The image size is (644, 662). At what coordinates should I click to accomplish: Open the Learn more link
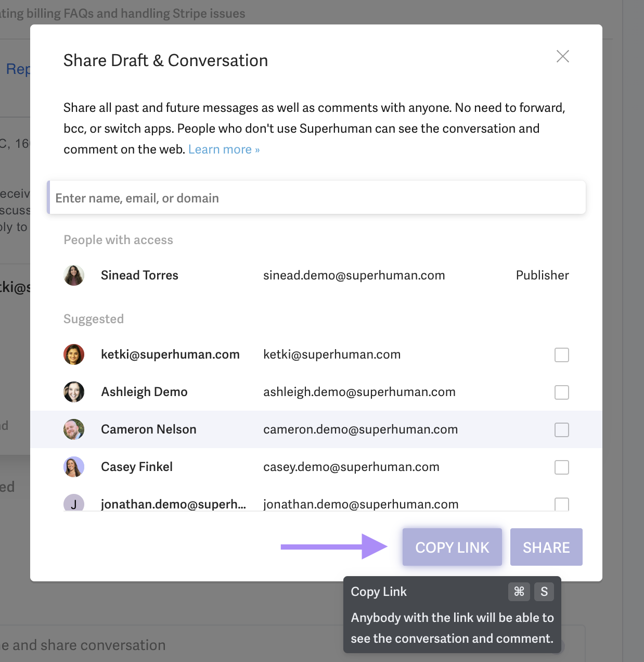[x=224, y=149]
